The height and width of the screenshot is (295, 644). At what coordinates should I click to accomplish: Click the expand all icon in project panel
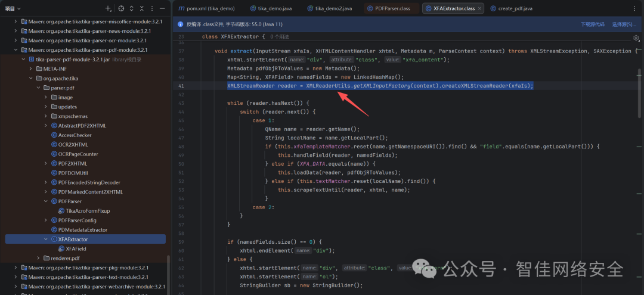131,8
